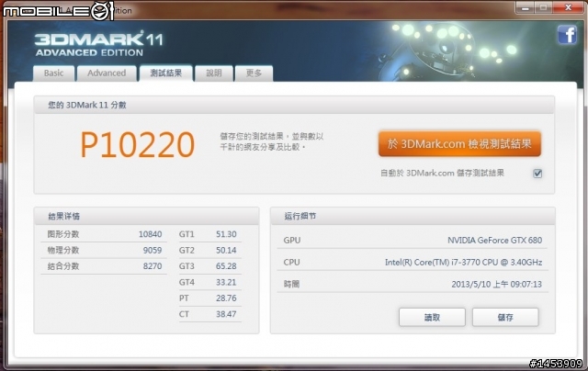Select physics score value 9059
Screen dimensions: 588x371
tap(153, 251)
